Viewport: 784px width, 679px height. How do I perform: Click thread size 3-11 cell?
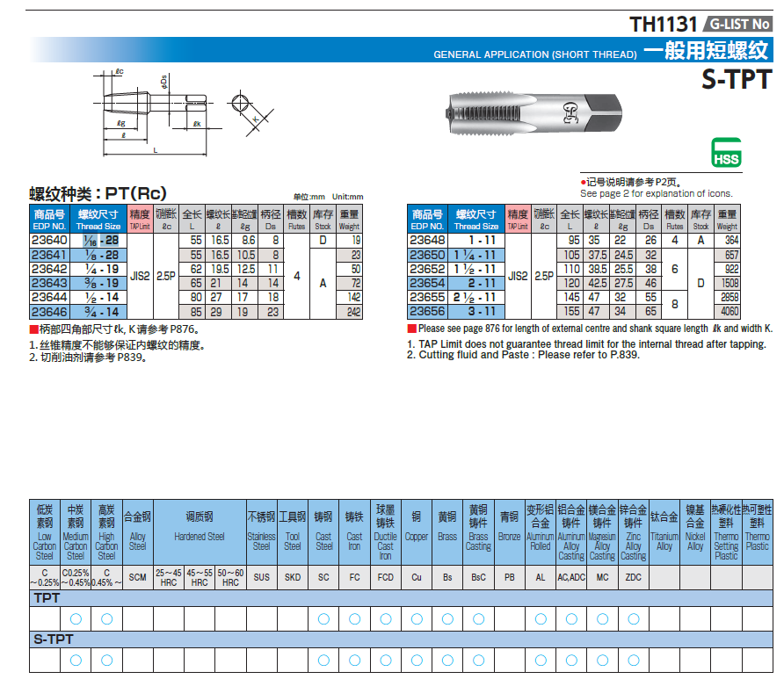(x=476, y=311)
